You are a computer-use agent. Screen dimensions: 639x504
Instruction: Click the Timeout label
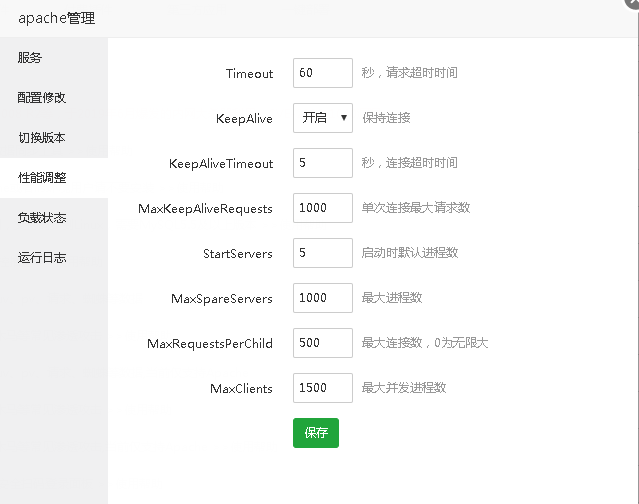point(249,74)
